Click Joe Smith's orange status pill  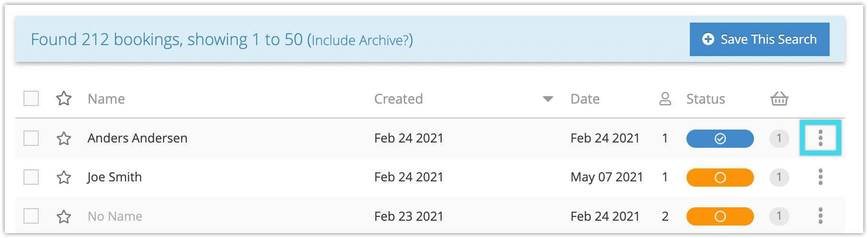point(720,178)
